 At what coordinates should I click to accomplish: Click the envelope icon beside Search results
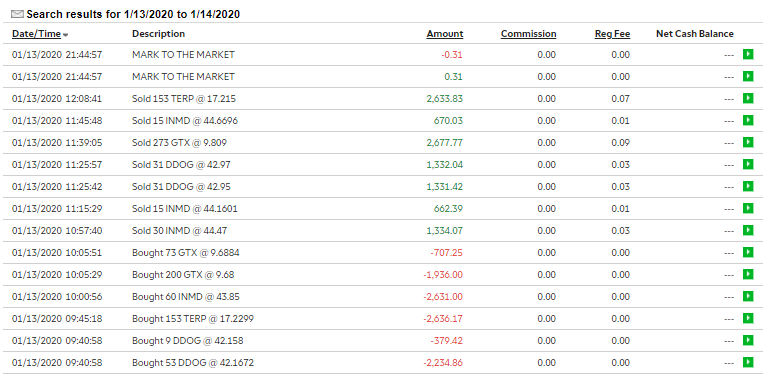pyautogui.click(x=17, y=14)
